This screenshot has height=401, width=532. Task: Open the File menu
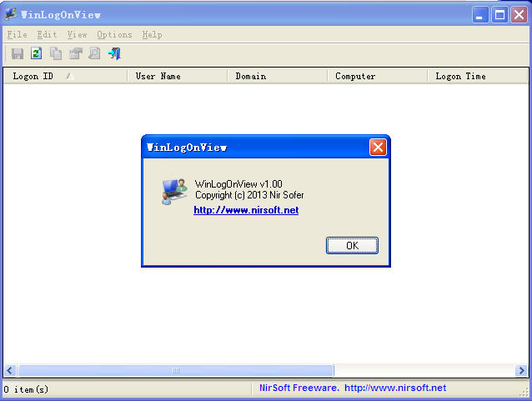(17, 35)
